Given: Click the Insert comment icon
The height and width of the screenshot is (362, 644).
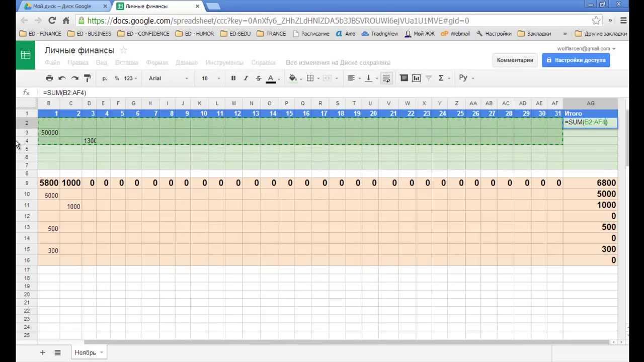Looking at the screenshot, I should pos(404,78).
